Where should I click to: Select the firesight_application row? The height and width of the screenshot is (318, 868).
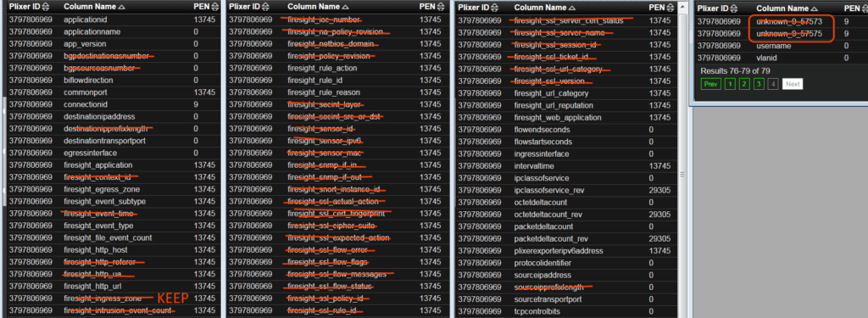[114, 165]
